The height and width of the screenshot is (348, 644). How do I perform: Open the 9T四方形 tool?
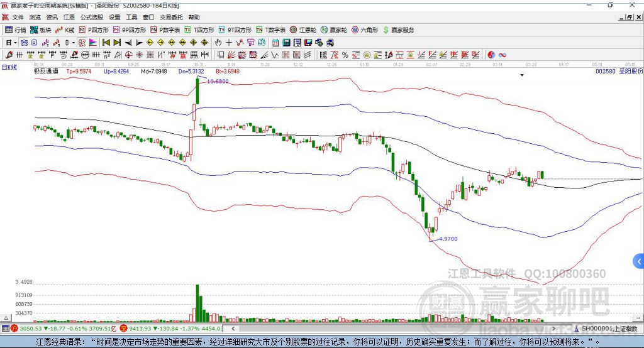coord(235,30)
